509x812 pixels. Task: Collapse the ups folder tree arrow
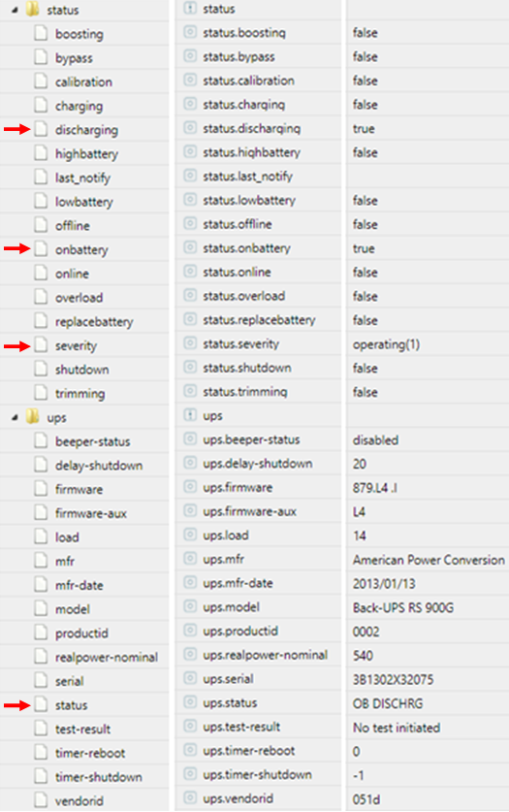tap(15, 417)
